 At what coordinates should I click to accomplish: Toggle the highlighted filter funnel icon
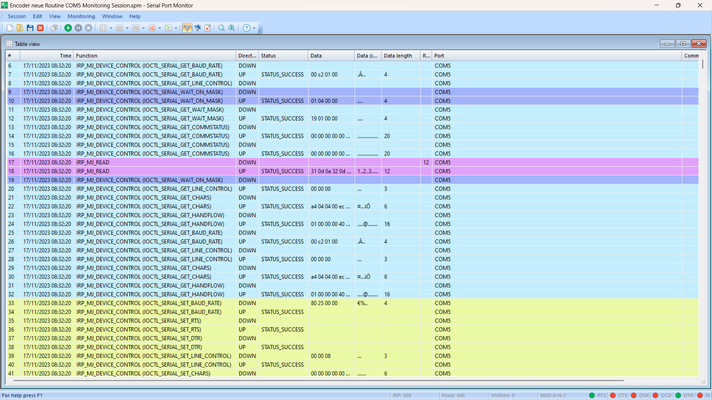pyautogui.click(x=187, y=28)
